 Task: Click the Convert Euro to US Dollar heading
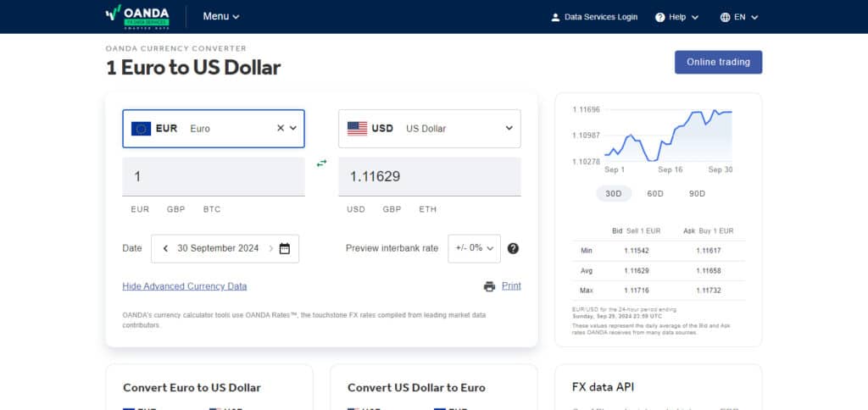click(x=192, y=387)
